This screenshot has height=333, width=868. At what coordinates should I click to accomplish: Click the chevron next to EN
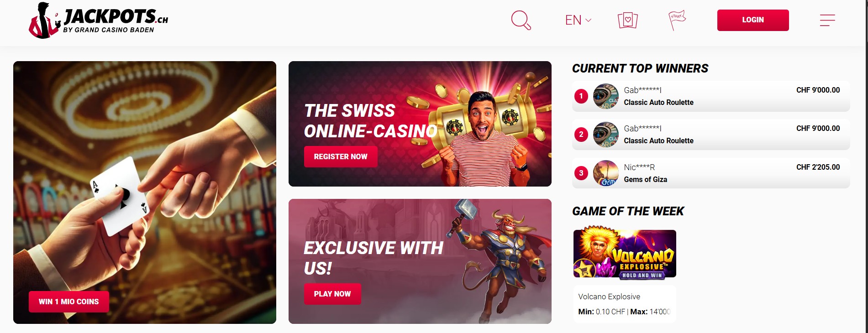(589, 21)
